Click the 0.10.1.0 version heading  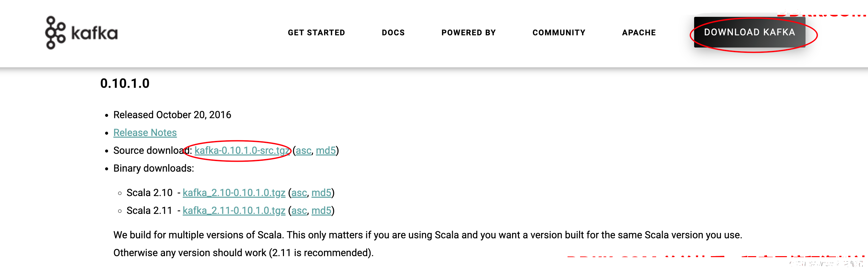tap(125, 84)
